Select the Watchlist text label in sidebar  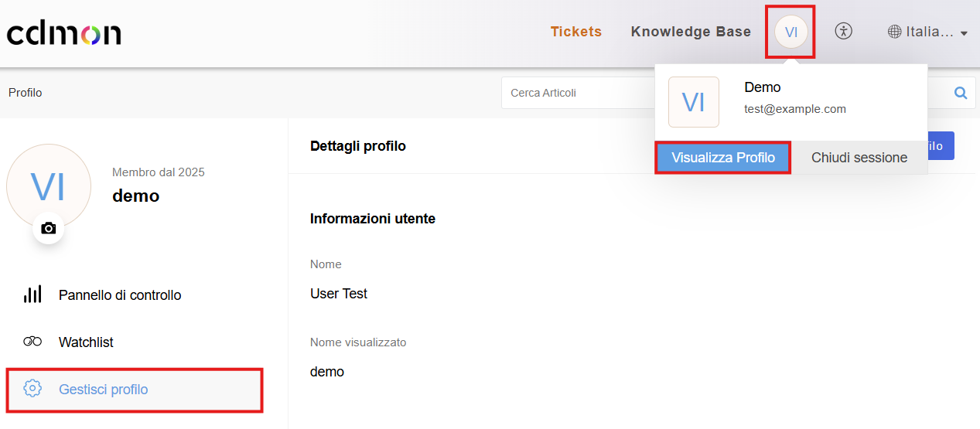pyautogui.click(x=86, y=342)
